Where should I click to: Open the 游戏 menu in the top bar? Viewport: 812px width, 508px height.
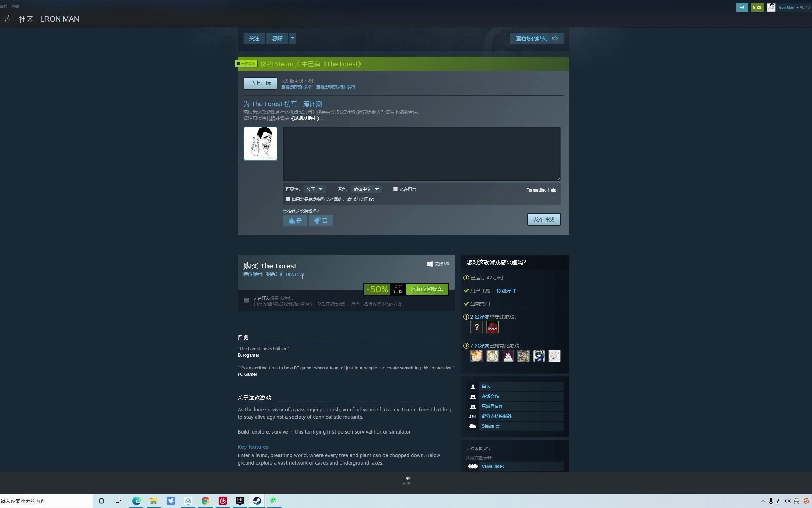(x=4, y=6)
